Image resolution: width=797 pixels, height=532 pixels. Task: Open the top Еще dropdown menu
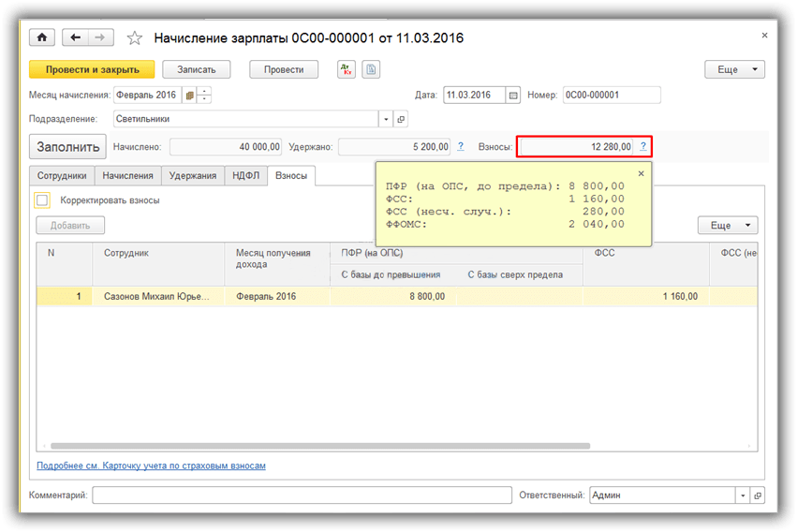(x=734, y=69)
